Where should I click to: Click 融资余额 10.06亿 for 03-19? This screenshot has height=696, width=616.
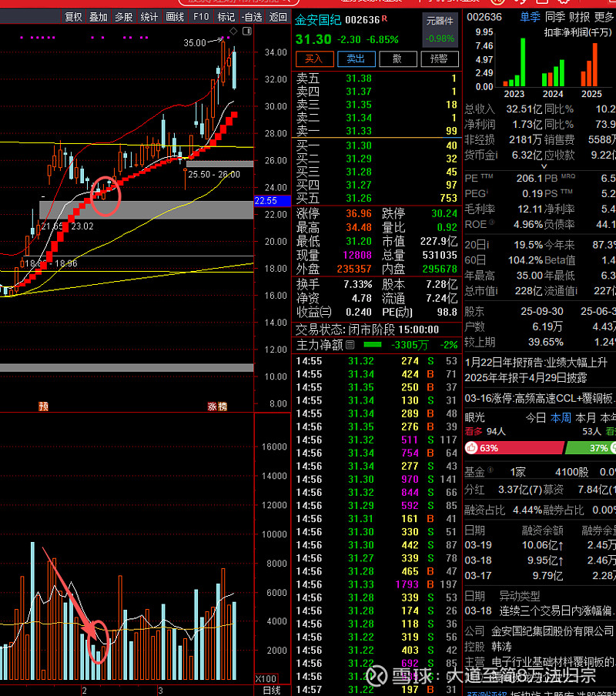pos(543,544)
